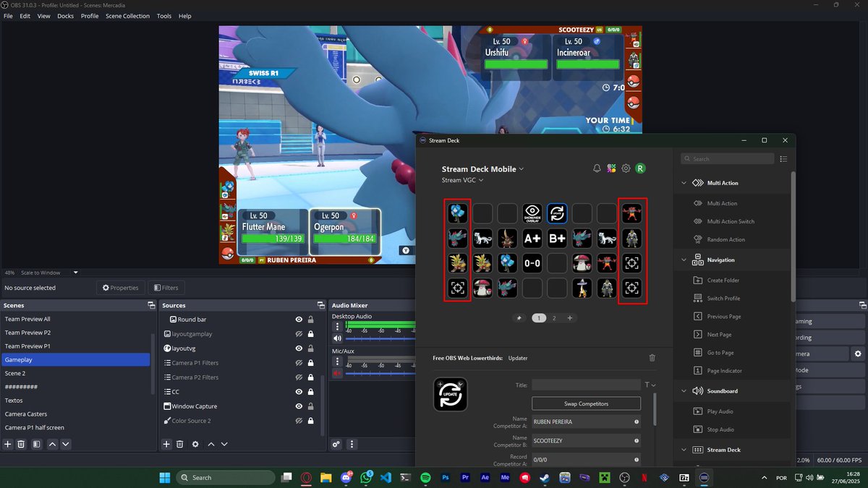This screenshot has width=868, height=488.
Task: Adjust Mic/Aux volume slider
Action: point(381,373)
